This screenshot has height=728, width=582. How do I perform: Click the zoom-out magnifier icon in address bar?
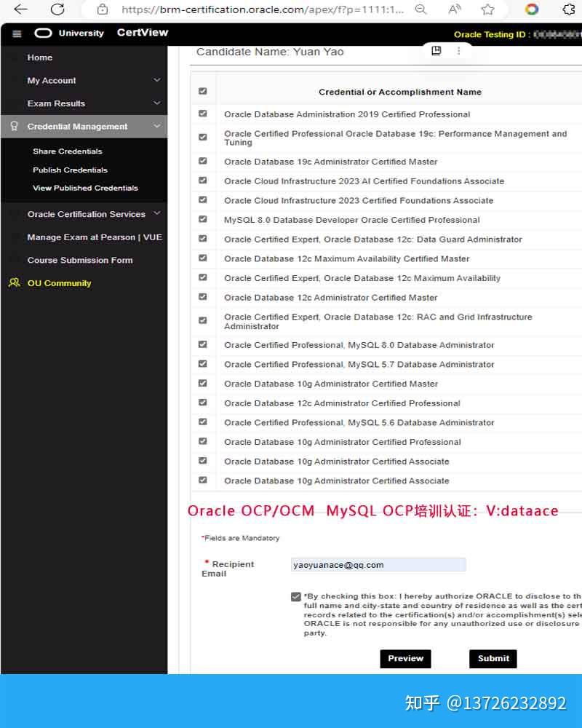[x=420, y=10]
